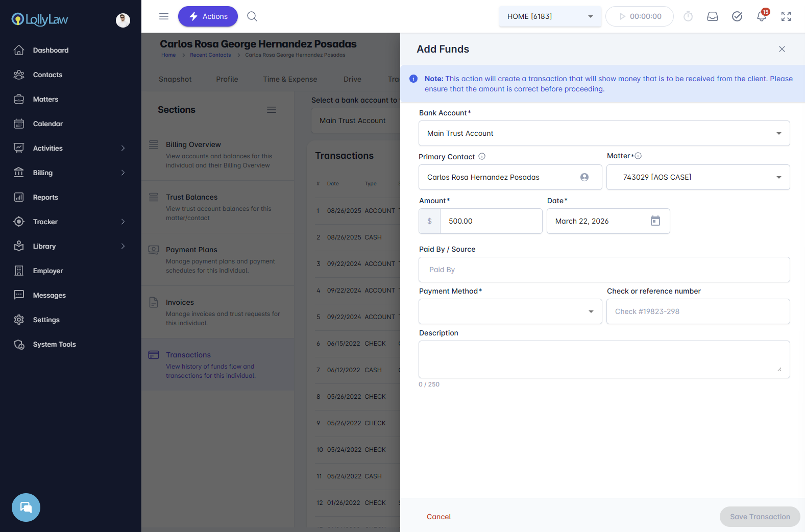The image size is (805, 532).
Task: Click the tasks checkmark icon
Action: coord(737,16)
